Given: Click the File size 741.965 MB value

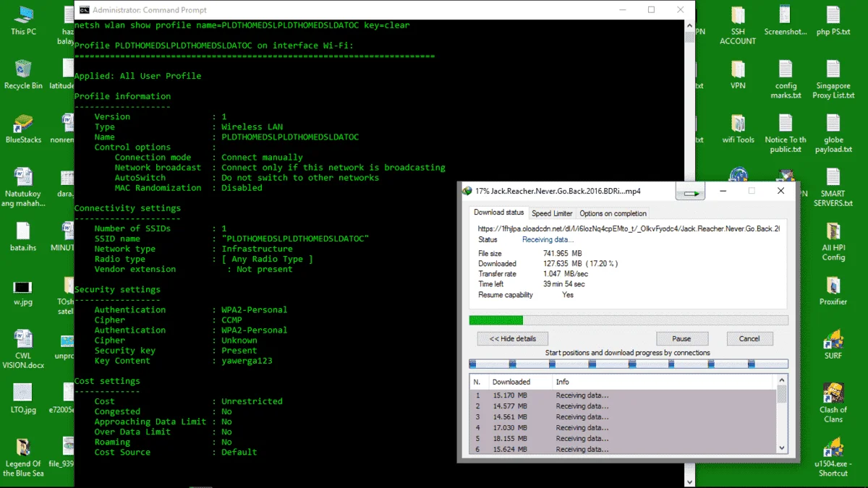Looking at the screenshot, I should [563, 254].
